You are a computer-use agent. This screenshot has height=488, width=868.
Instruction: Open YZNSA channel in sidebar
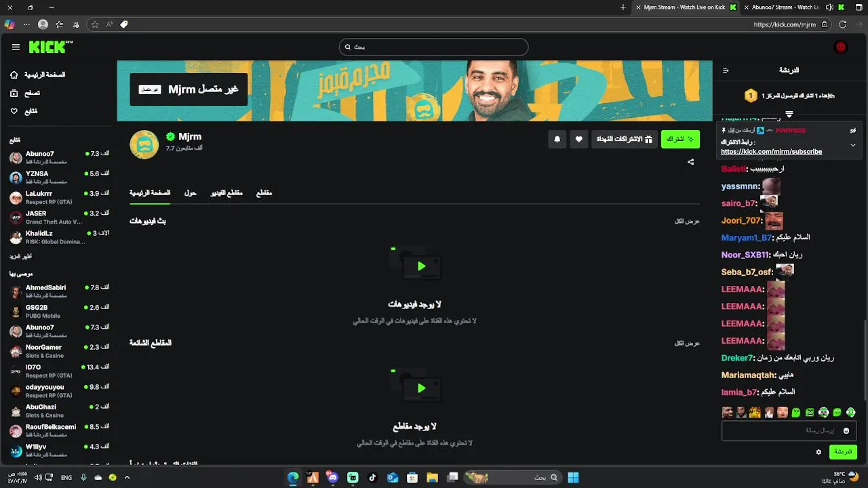coord(60,178)
